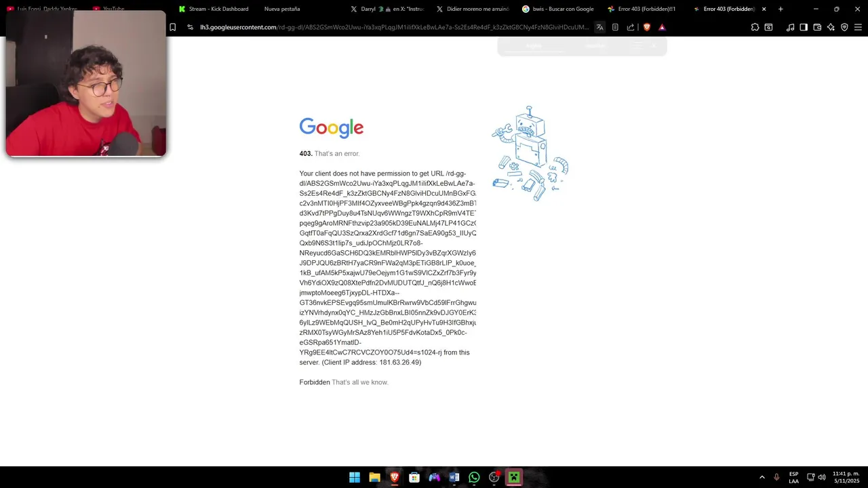Open WhatsApp from taskbar

474,477
